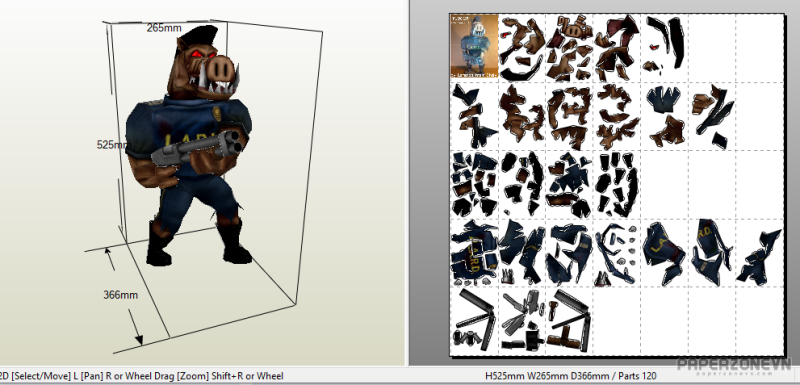This screenshot has width=800, height=385.
Task: Click the 366mm depth dimension label
Action: pos(120,295)
